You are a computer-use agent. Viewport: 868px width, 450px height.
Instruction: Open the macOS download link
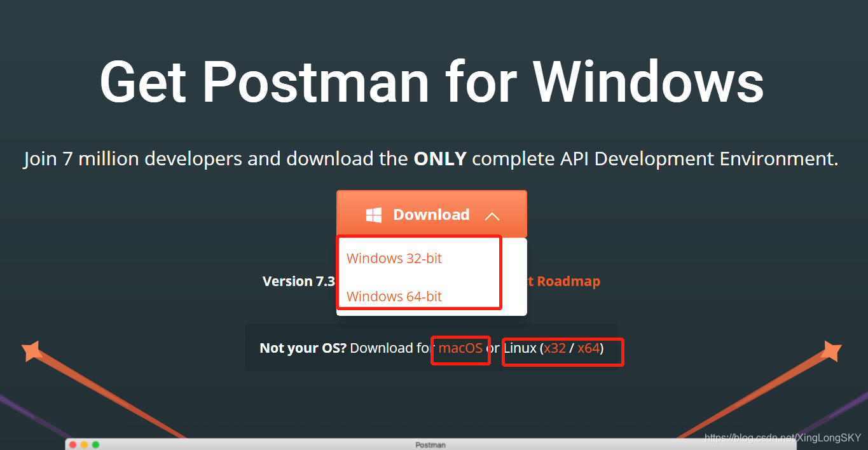[460, 348]
